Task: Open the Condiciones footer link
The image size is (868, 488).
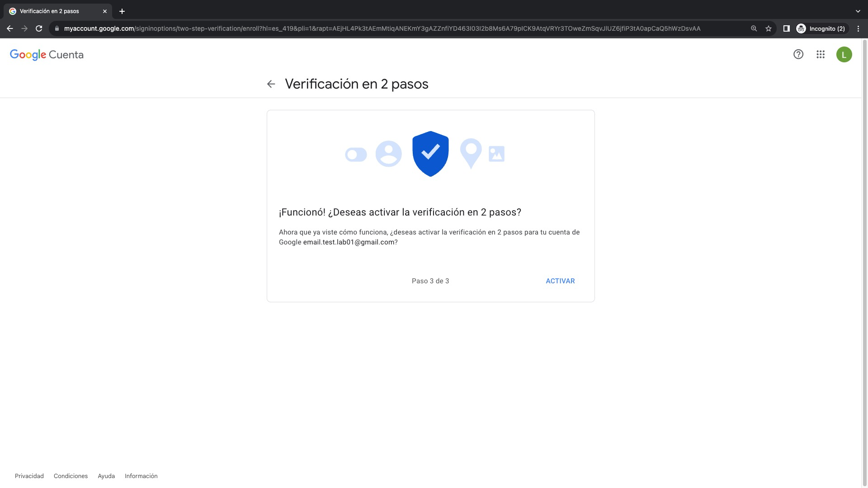Action: point(71,476)
